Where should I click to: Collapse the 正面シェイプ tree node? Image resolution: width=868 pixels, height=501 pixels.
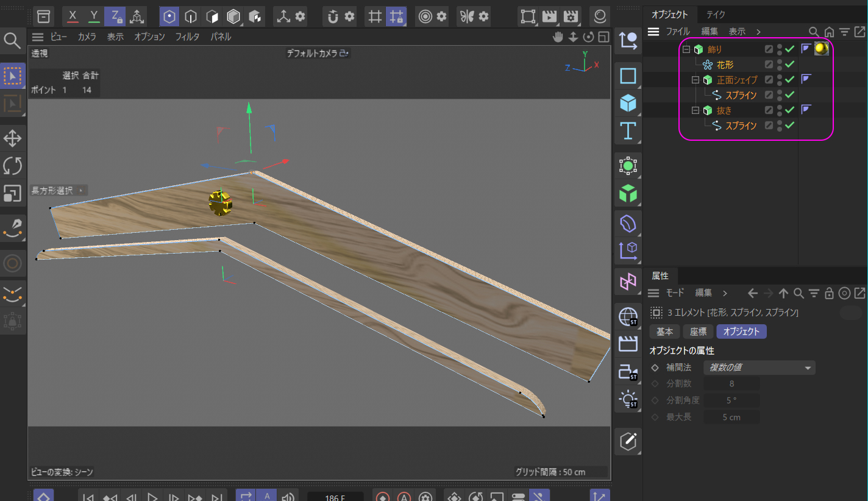[x=695, y=80]
